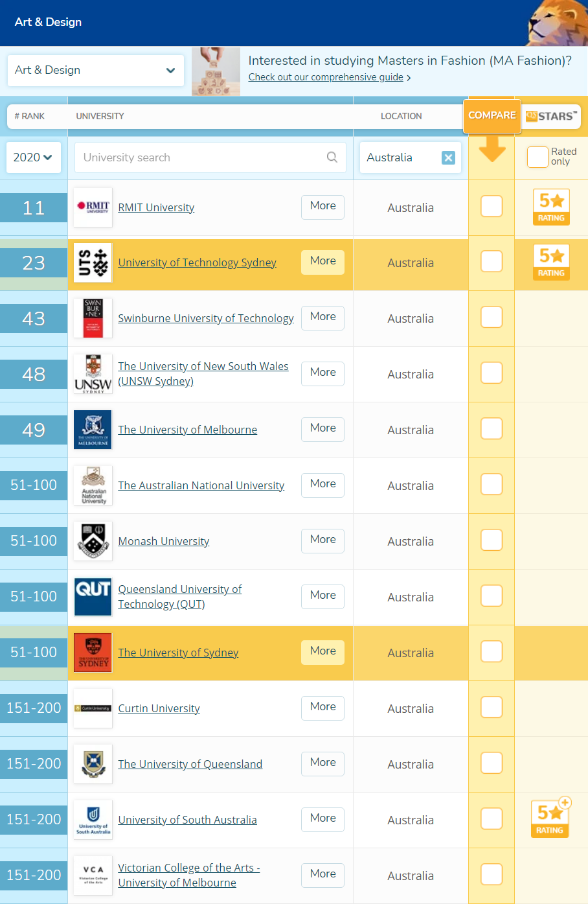This screenshot has height=904, width=588.
Task: Click University of South Australia's 5-star badge
Action: coord(550,820)
